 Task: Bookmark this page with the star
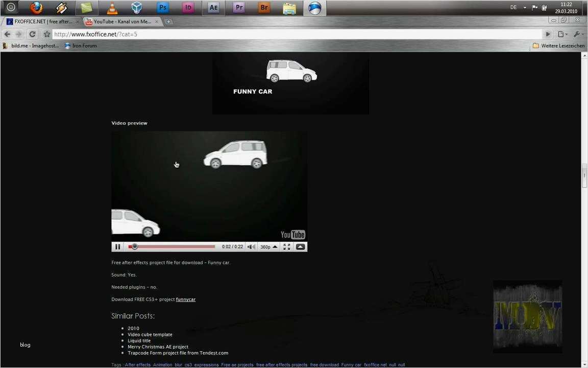[47, 34]
